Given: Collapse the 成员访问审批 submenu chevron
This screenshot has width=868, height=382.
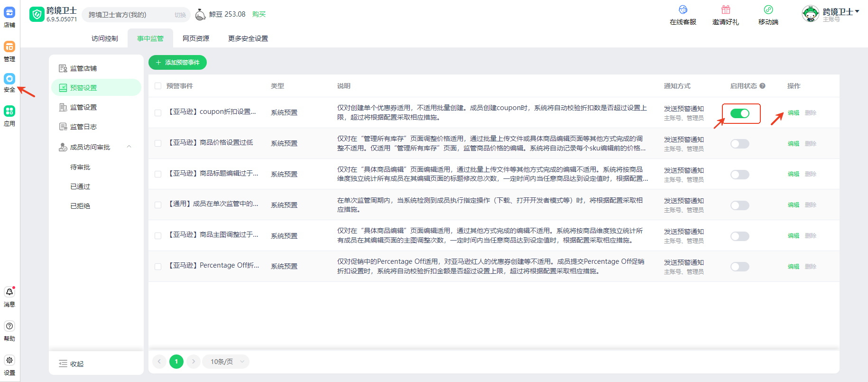Looking at the screenshot, I should click(x=129, y=147).
